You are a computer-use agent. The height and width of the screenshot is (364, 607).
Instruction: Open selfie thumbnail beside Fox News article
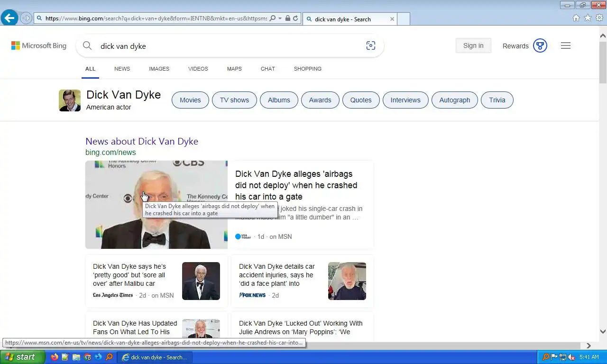pyautogui.click(x=347, y=281)
